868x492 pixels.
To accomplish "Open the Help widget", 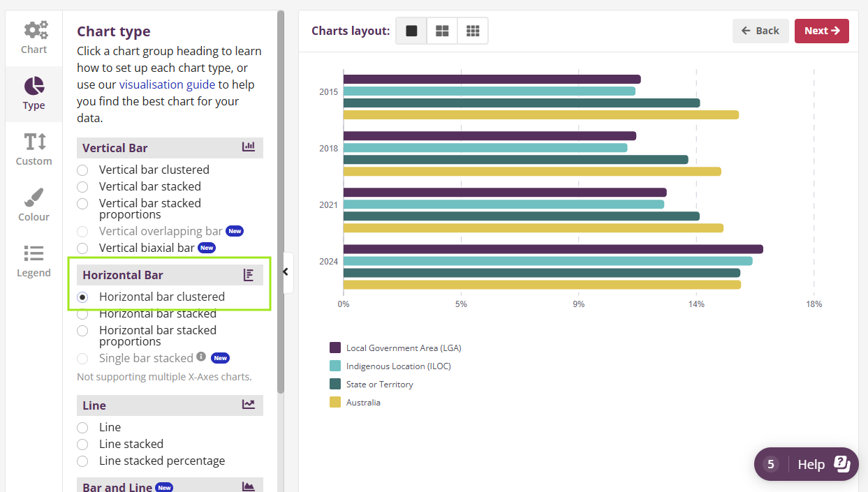I will [807, 464].
